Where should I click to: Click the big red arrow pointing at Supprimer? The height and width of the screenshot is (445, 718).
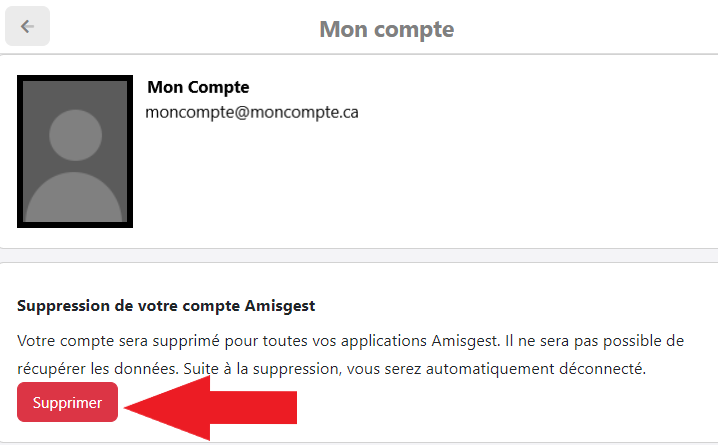(211, 407)
